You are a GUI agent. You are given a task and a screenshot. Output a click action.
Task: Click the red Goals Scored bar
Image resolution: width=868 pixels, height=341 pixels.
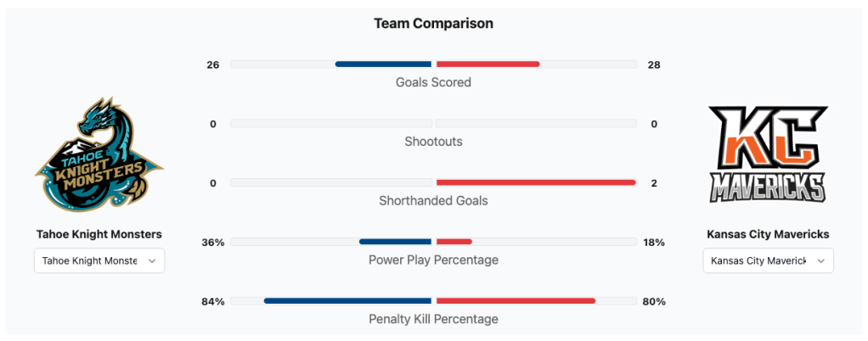point(488,64)
